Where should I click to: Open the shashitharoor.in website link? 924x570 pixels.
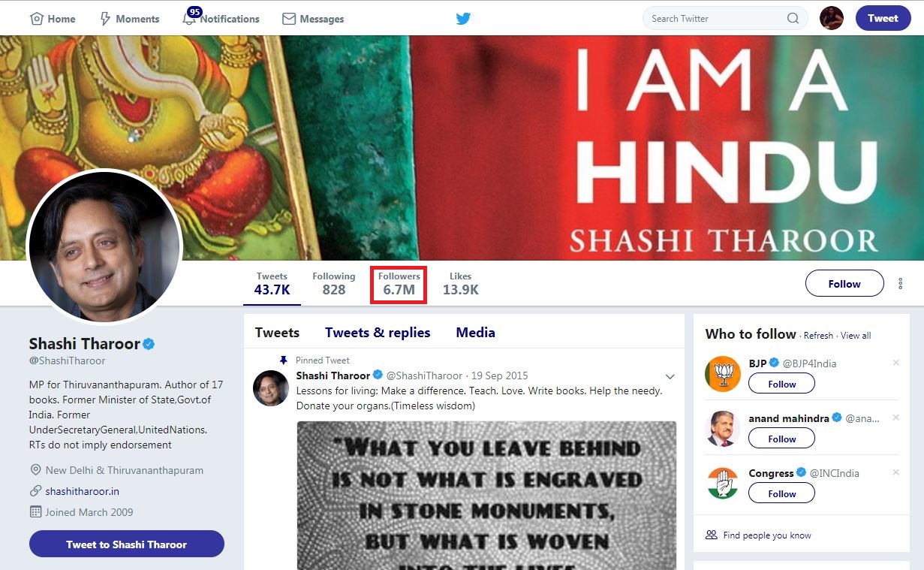(x=83, y=491)
